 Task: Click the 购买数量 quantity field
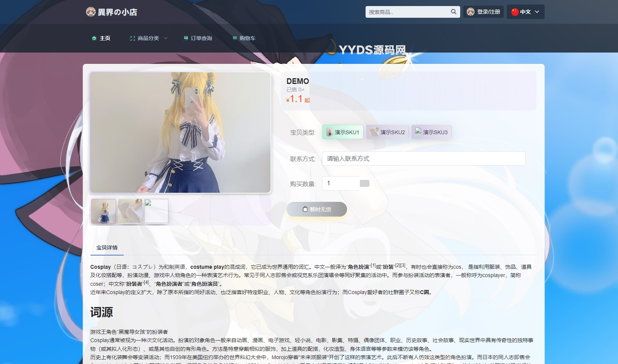(x=341, y=183)
